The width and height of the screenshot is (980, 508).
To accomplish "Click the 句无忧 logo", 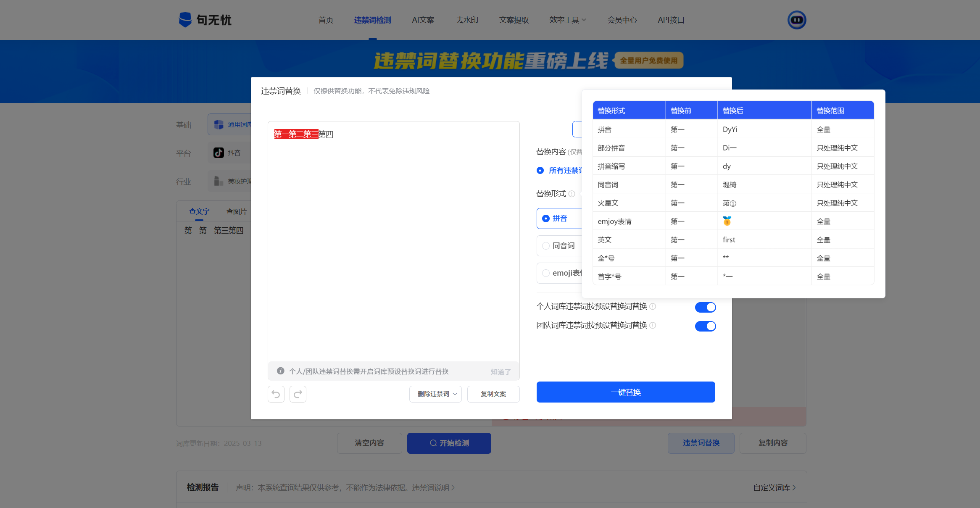I will pos(205,20).
